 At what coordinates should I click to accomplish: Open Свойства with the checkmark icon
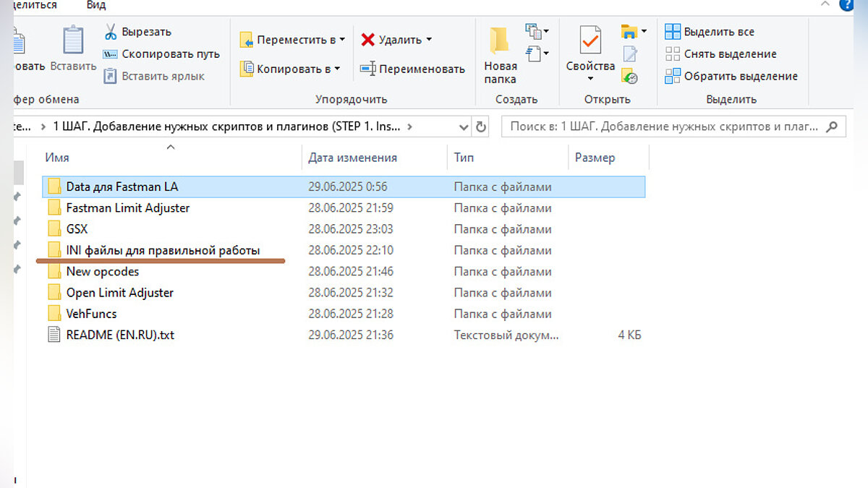tap(590, 40)
